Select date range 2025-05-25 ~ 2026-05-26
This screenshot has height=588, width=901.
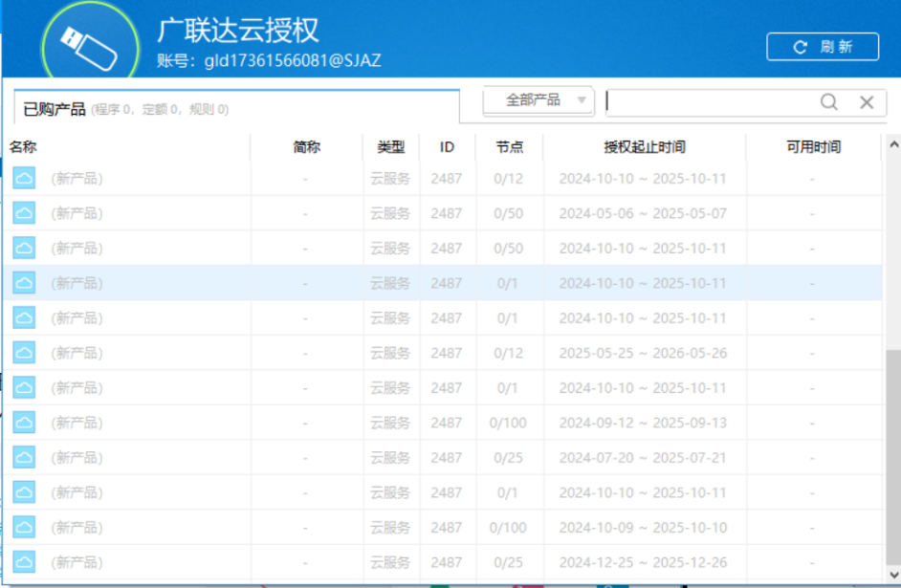(643, 353)
